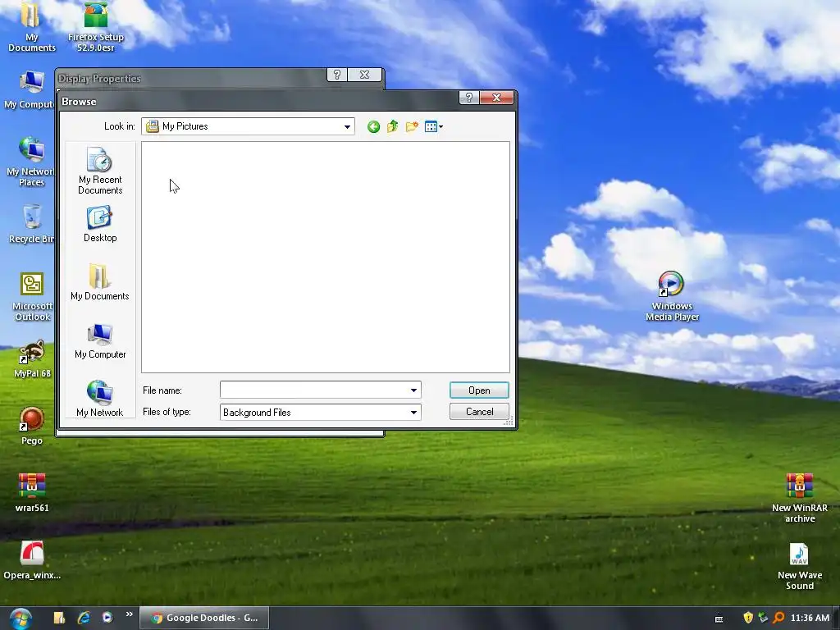The width and height of the screenshot is (840, 630).
Task: Click the network connection tray icon
Action: coord(763,618)
